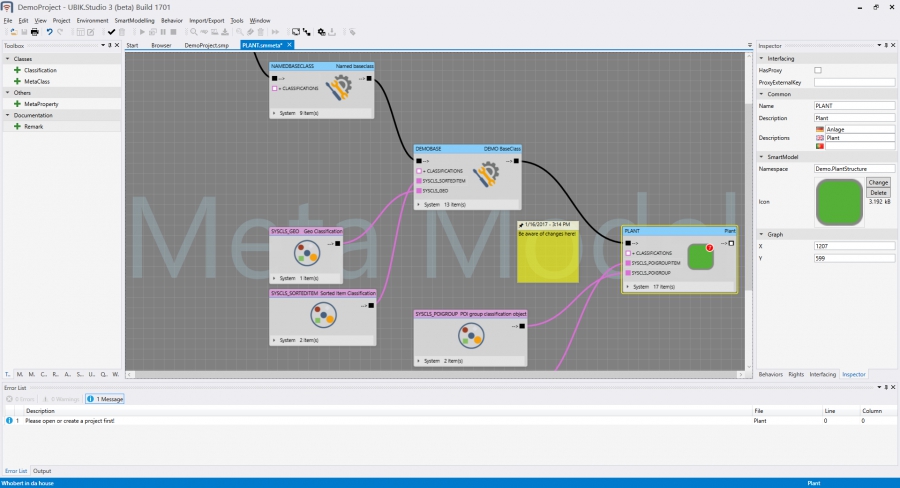The height and width of the screenshot is (488, 900).
Task: Collapse the Graph section in Inspector
Action: point(762,234)
